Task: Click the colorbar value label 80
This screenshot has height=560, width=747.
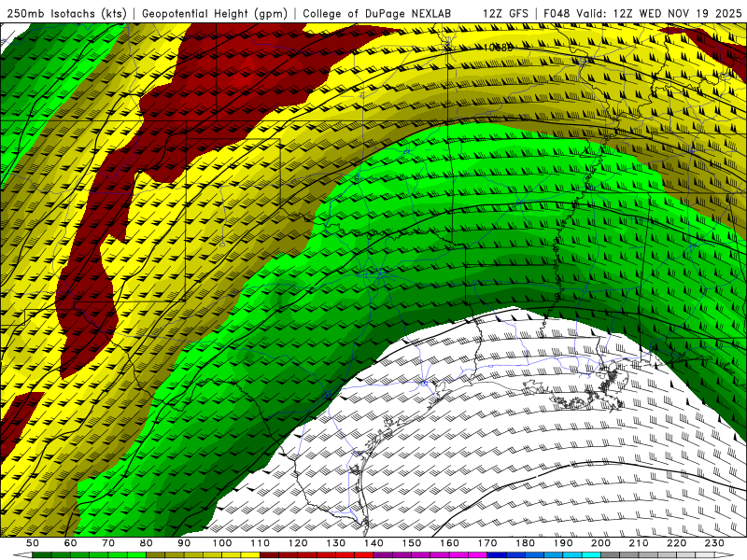Action: [146, 543]
